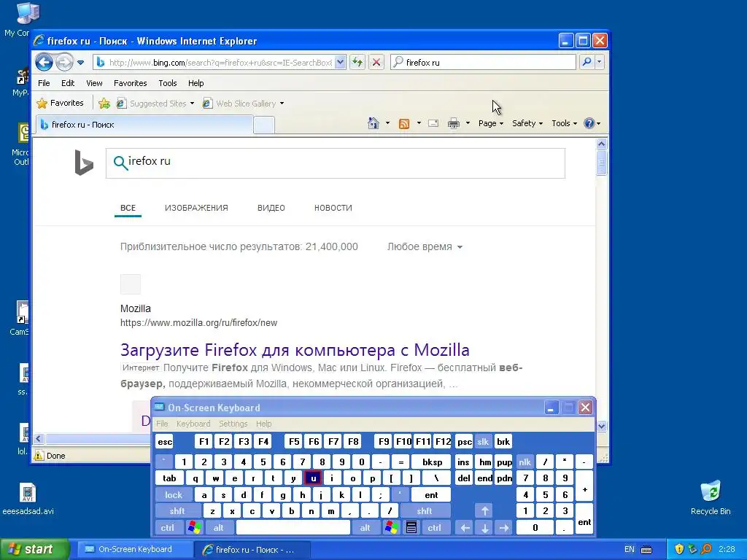Open Web Slice Gallery dropdown
Screen dimensions: 747x560
tap(243, 104)
